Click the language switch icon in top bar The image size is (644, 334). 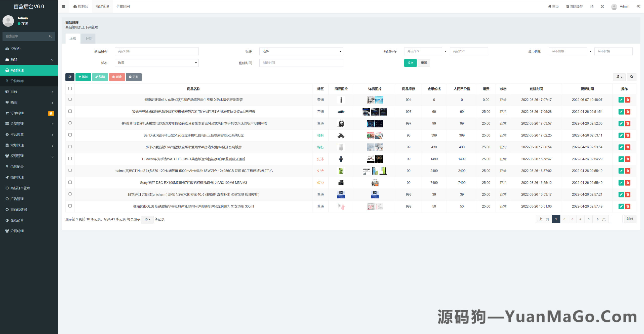click(592, 6)
